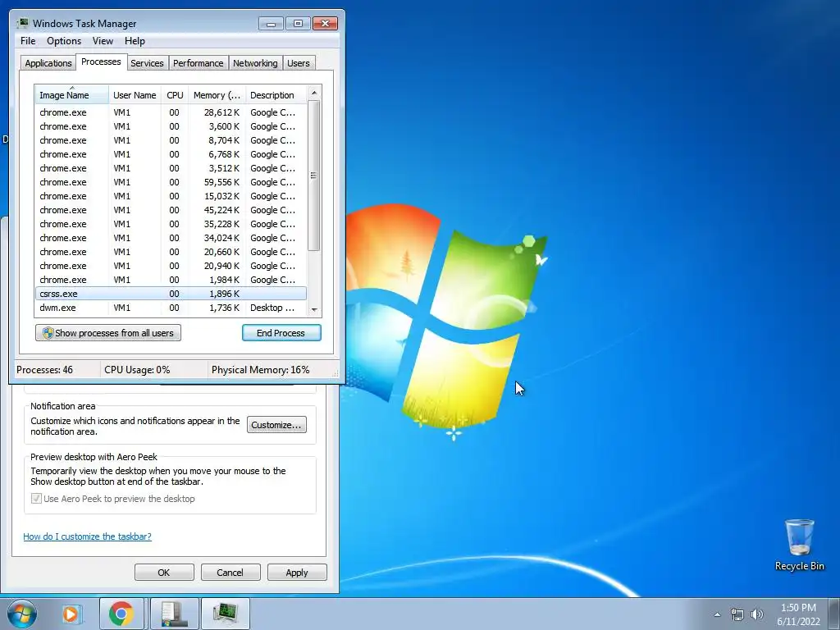The width and height of the screenshot is (840, 630).
Task: Open the Recycle Bin desktop icon
Action: 799,545
